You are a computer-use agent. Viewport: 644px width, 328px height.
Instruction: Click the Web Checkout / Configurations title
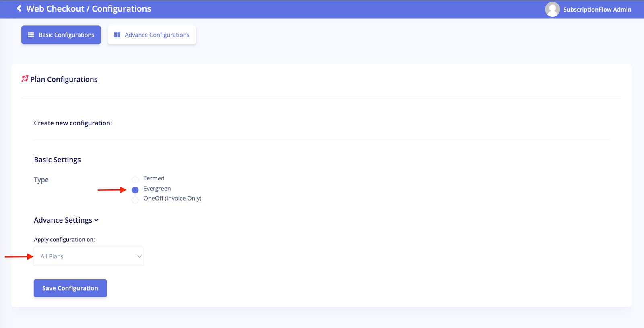(89, 9)
